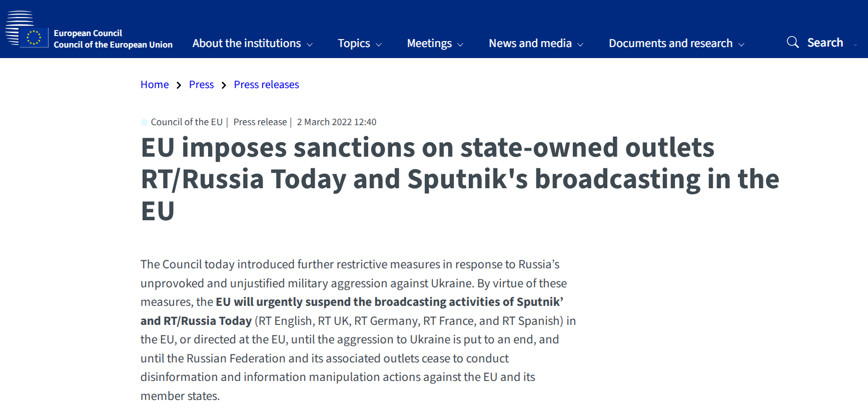
Task: Click the European Council logo
Action: (27, 29)
